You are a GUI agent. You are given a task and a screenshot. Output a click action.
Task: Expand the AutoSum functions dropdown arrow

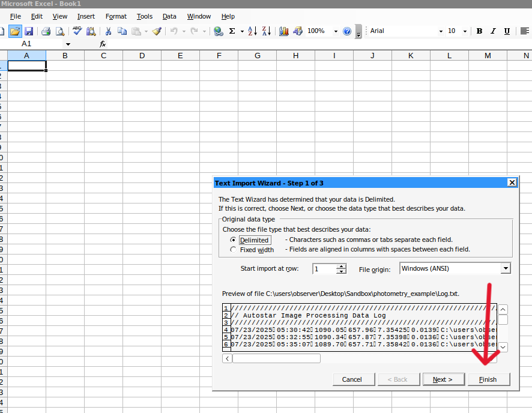[x=242, y=31]
